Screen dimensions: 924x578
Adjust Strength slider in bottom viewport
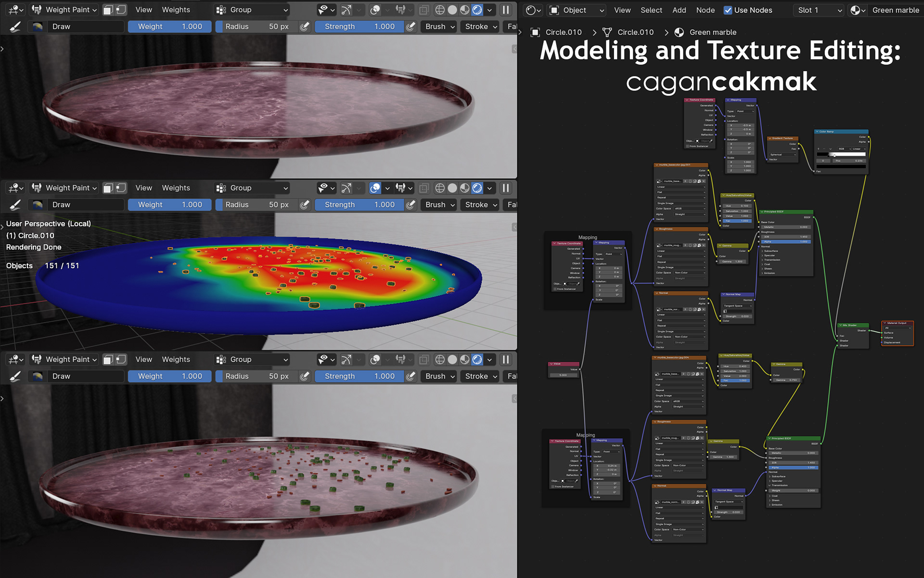pos(359,376)
